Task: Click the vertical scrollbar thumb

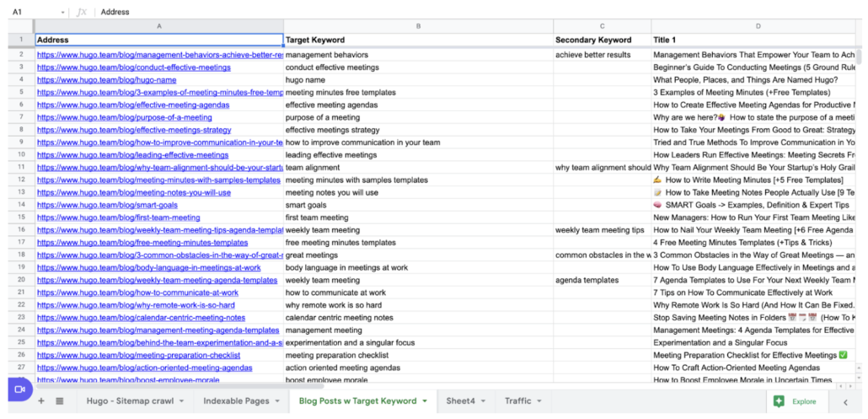Action: pyautogui.click(x=859, y=56)
